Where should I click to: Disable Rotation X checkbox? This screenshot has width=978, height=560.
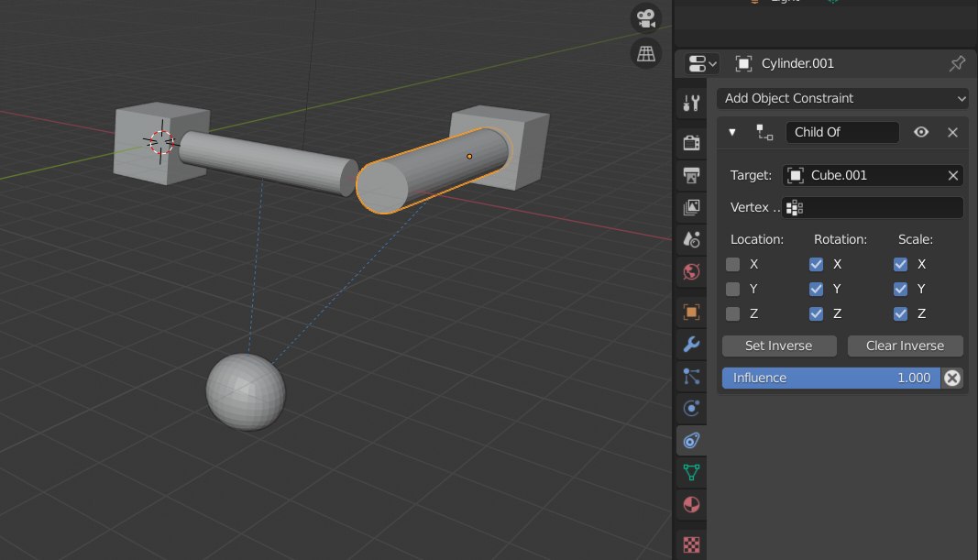(816, 264)
